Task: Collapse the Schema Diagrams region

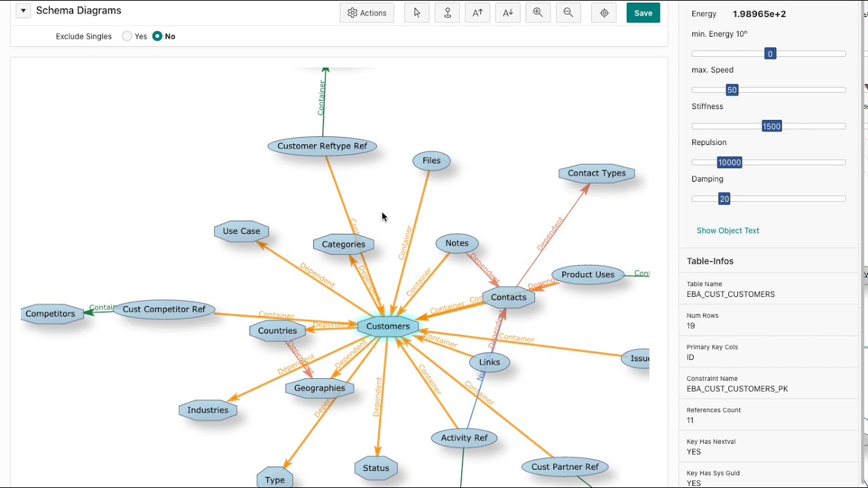Action: (23, 11)
